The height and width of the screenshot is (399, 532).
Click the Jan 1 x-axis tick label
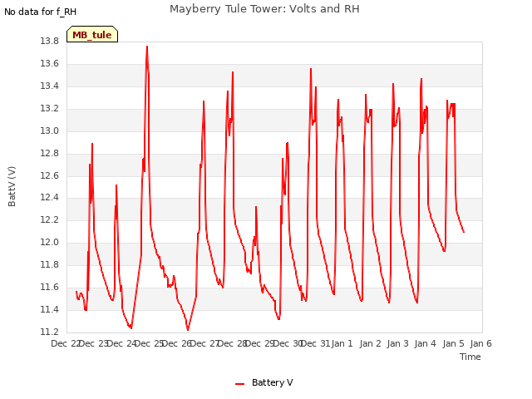[x=342, y=343]
